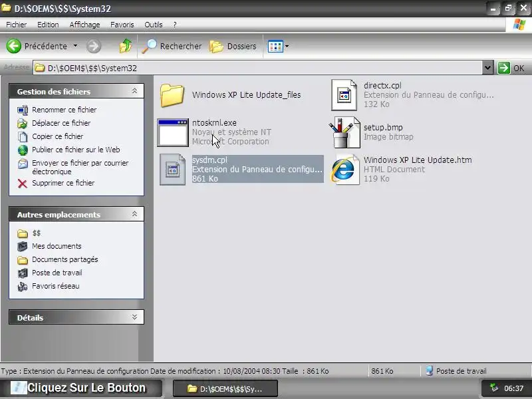Click Copier ce fichier link
Viewport: 532px width, 399px height.
point(57,136)
